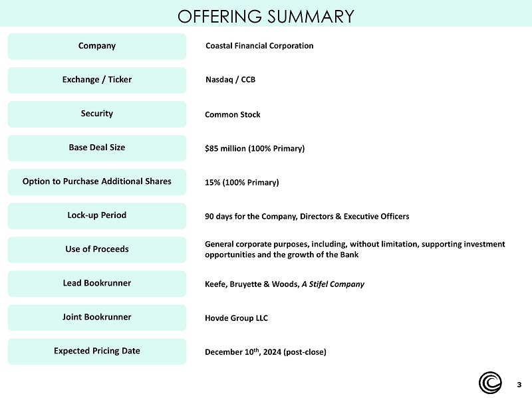Click the Joint Bookrunner label box
532x398 pixels.
97,317
